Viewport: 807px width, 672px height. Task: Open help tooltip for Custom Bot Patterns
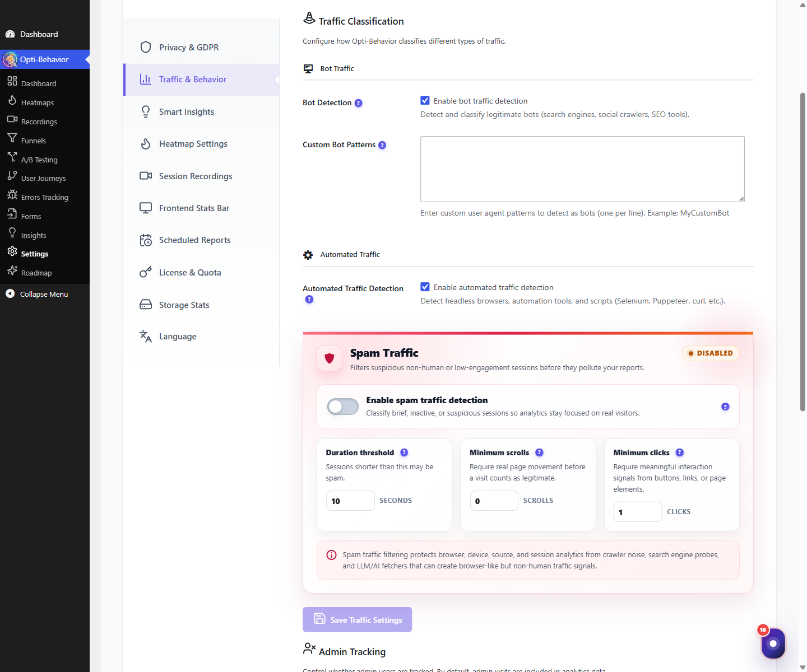click(x=382, y=145)
